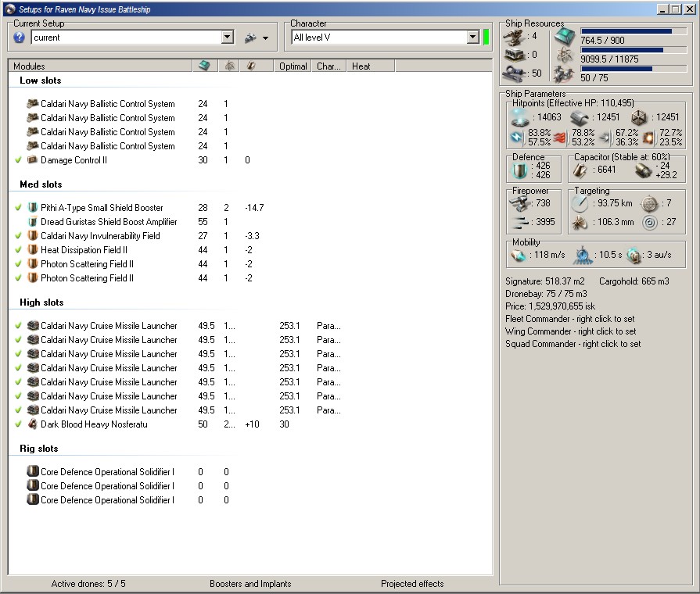Toggle Caldari Navy Invulnerability Field checkmark
Viewport: 700px width, 594px height.
coord(18,235)
